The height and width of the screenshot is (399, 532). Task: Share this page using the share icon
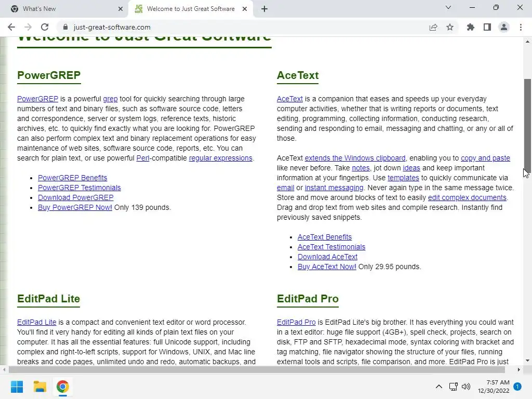pos(433,27)
